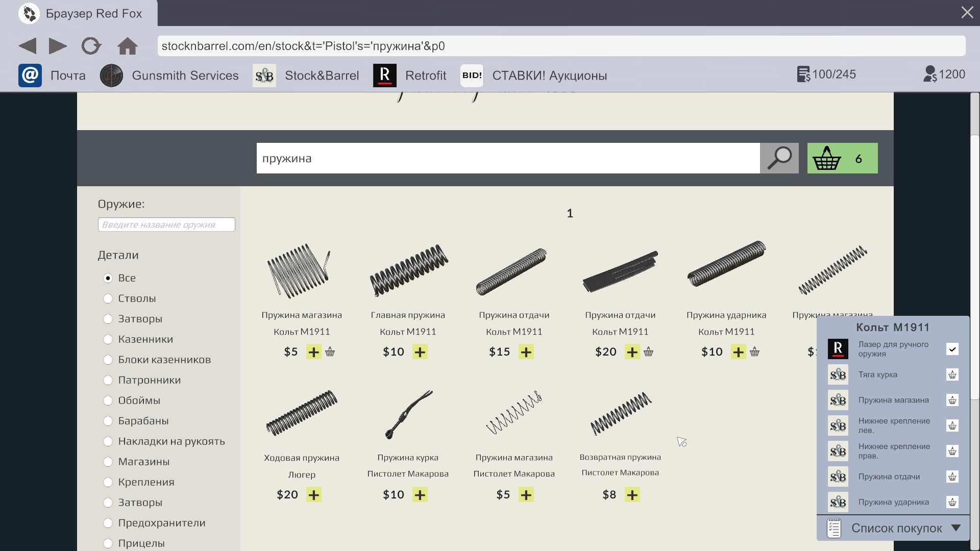Click the Список покупок notepad icon

tap(834, 528)
